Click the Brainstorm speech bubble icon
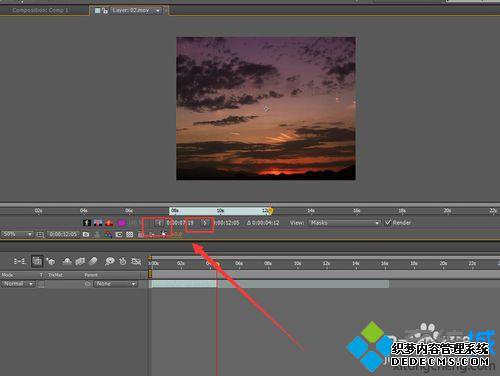This screenshot has height=376, width=500. pos(109,261)
